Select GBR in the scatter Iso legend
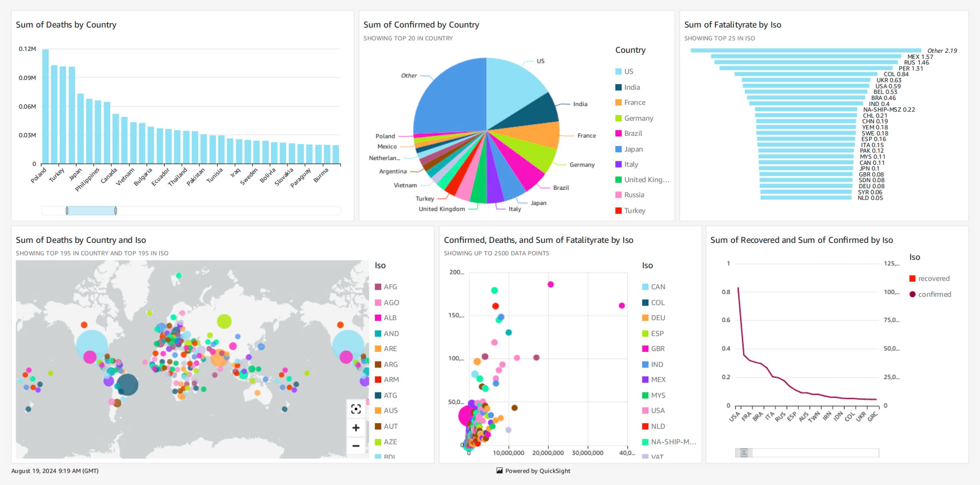Image resolution: width=980 pixels, height=485 pixels. point(653,349)
